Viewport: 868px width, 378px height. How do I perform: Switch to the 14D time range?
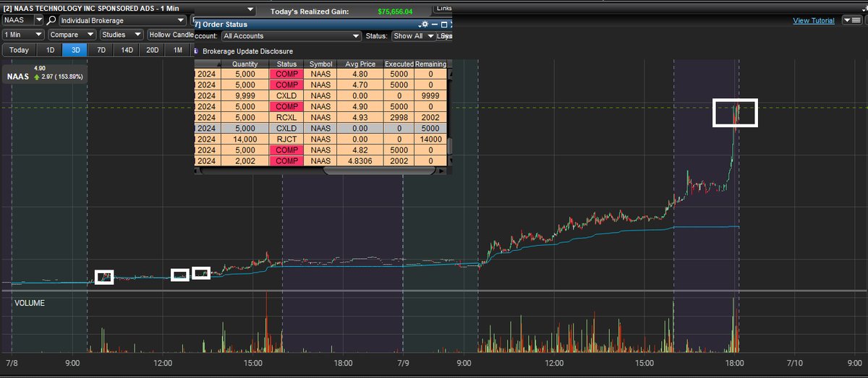point(127,50)
